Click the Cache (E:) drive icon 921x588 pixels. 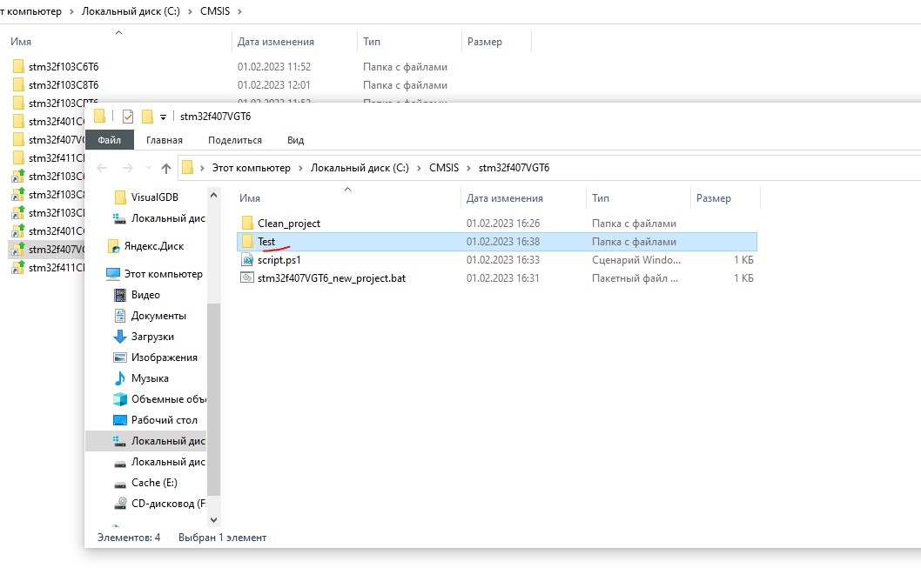tap(120, 484)
